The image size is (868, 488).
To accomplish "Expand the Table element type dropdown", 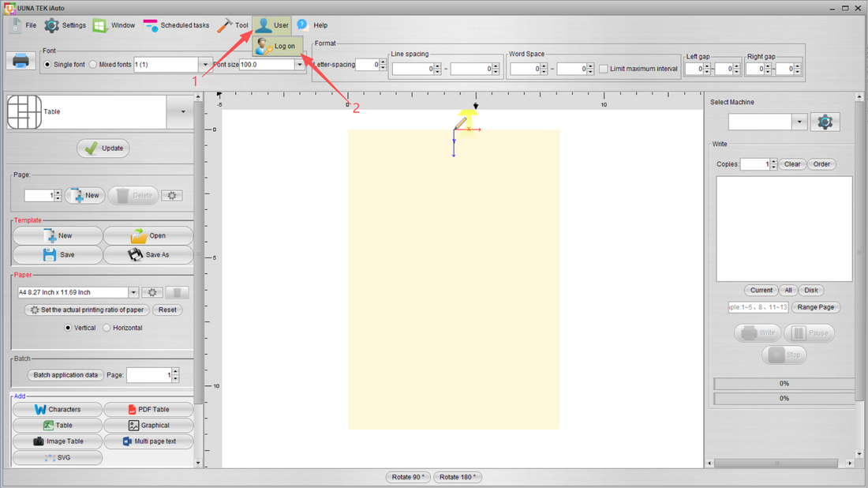I will click(183, 112).
